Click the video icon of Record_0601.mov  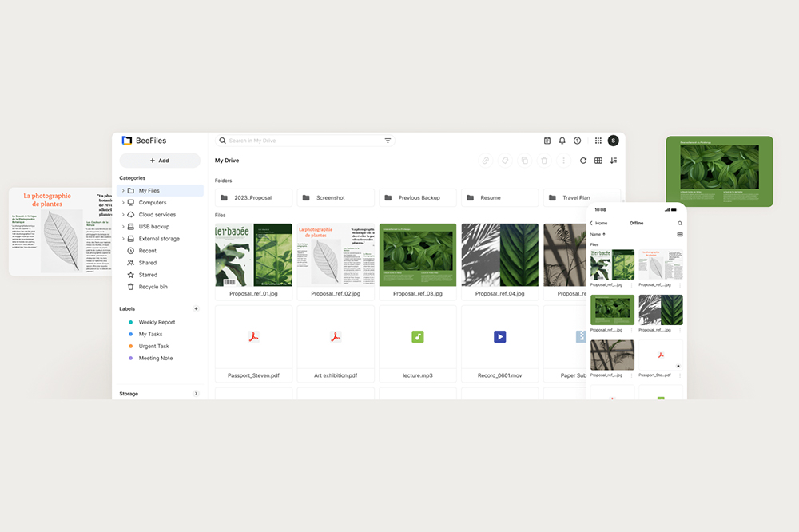(x=499, y=337)
